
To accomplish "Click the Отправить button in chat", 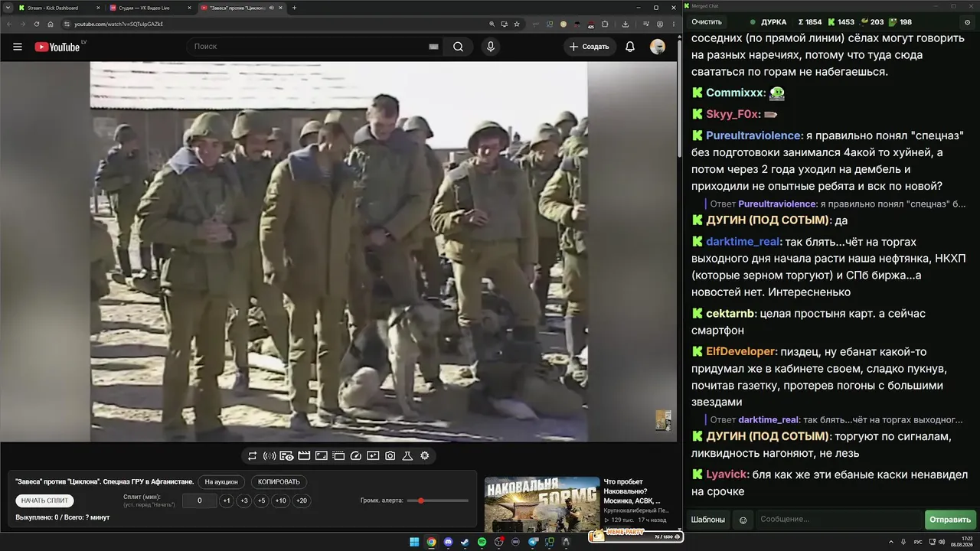I will [950, 520].
